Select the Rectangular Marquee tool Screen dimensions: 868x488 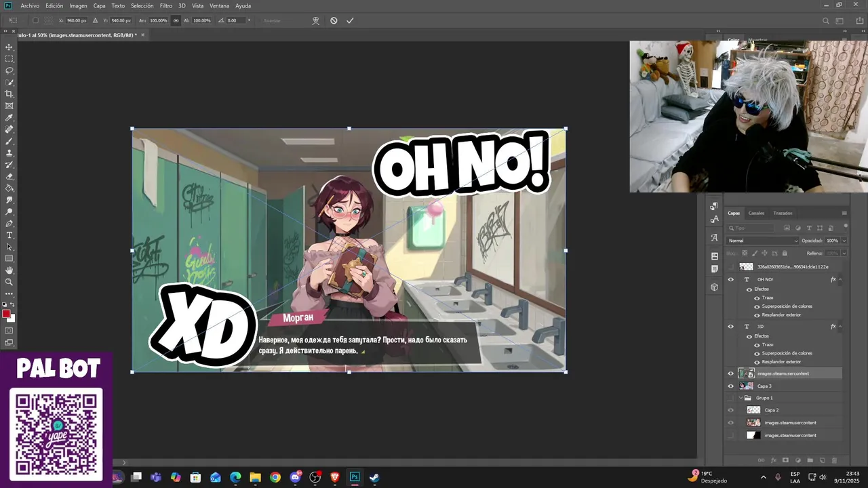click(9, 59)
